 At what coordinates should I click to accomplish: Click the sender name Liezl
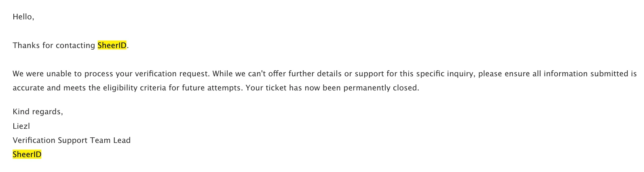tap(21, 126)
